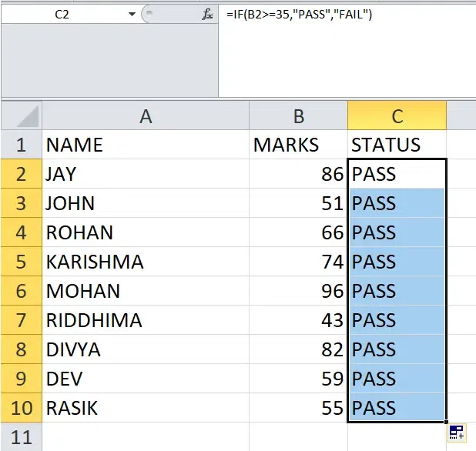The height and width of the screenshot is (451, 476).
Task: Select row 5 header
Action: coord(22,262)
